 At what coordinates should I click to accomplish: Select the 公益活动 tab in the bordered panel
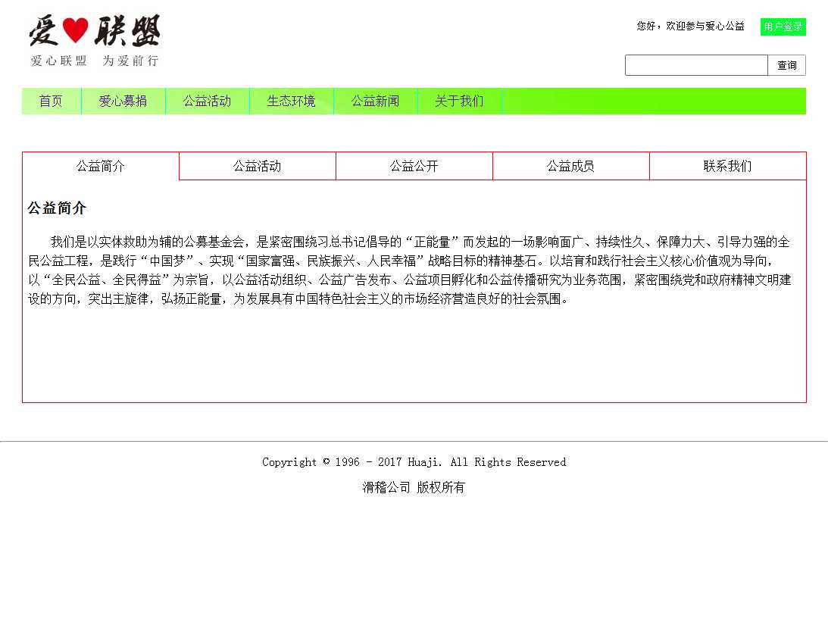(x=258, y=166)
